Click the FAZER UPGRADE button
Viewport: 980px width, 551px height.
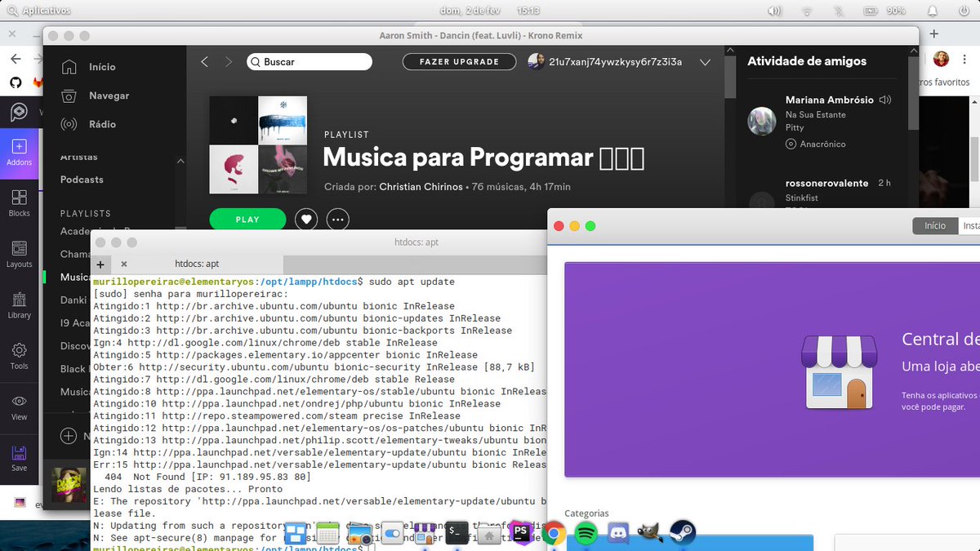459,62
